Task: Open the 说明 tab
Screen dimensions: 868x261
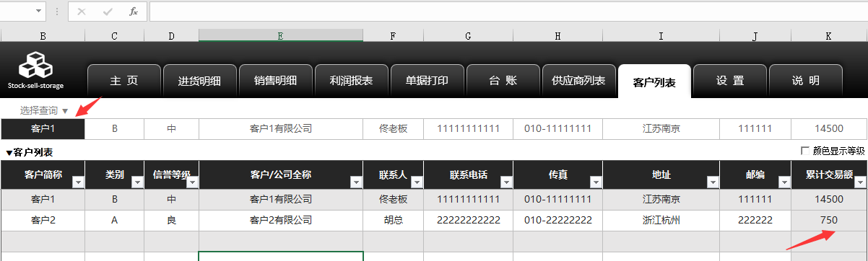Action: (x=806, y=81)
